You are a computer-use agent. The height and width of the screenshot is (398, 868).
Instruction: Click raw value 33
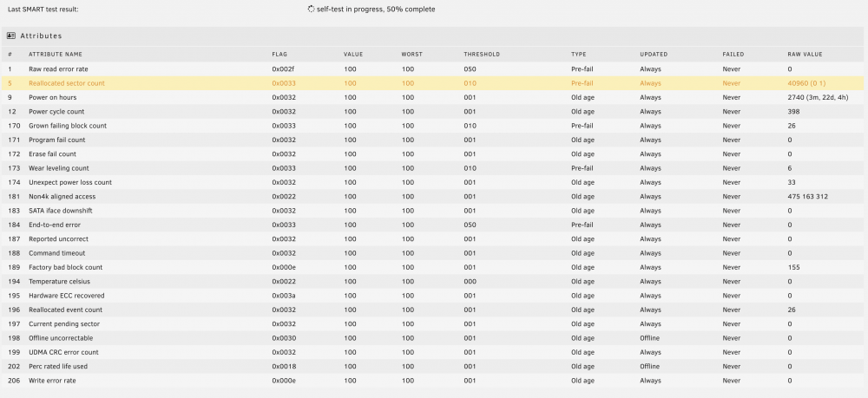tap(792, 182)
